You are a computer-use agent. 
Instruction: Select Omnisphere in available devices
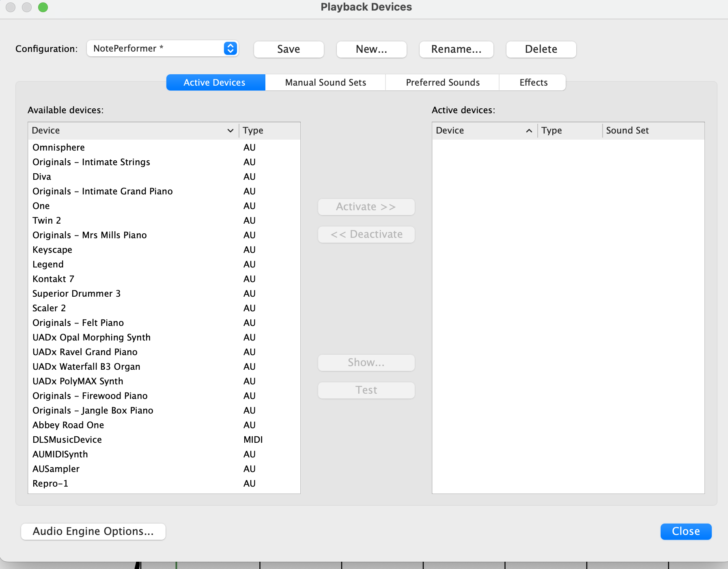[164, 147]
